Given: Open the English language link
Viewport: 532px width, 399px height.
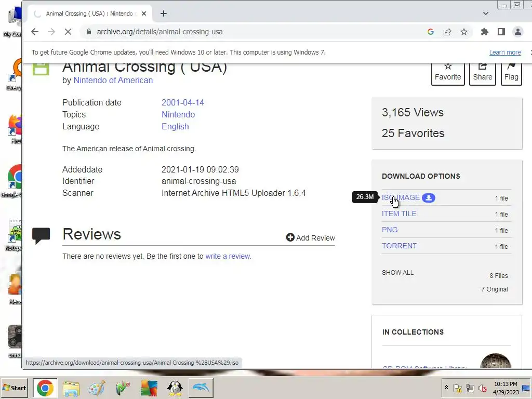Looking at the screenshot, I should point(175,127).
